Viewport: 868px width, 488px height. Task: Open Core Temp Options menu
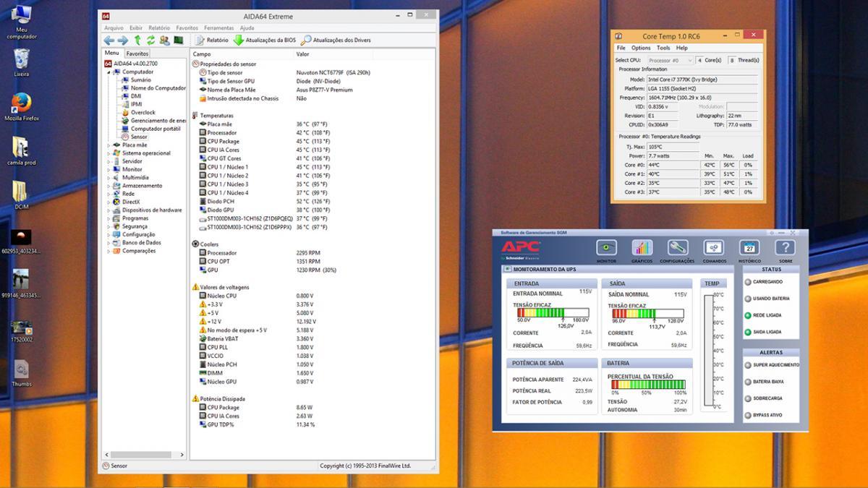click(641, 48)
